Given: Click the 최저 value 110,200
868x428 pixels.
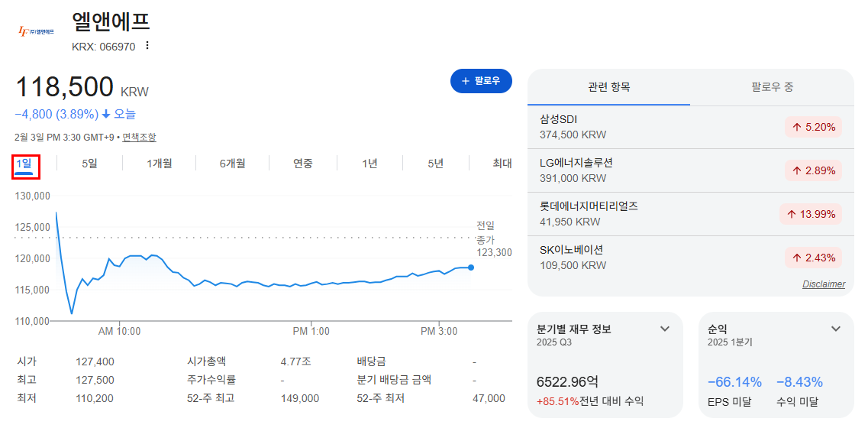Looking at the screenshot, I should click(95, 399).
